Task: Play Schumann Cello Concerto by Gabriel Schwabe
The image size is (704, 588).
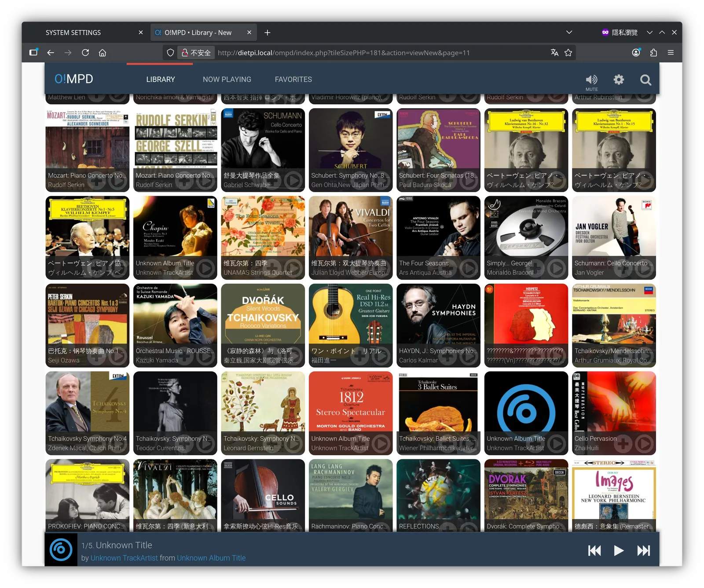Action: click(x=293, y=180)
